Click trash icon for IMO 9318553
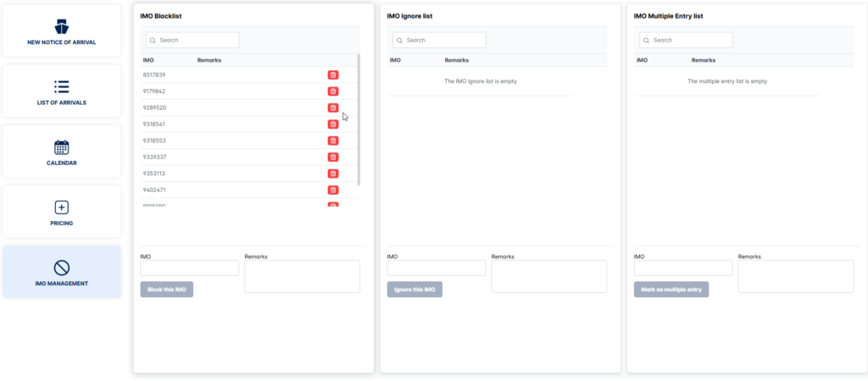The width and height of the screenshot is (868, 381). [x=333, y=141]
